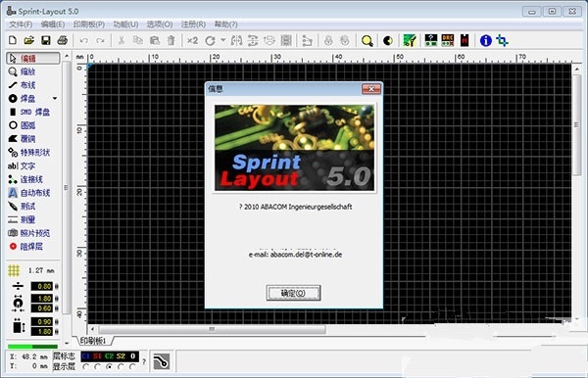Select the 布线 track tool
Viewport: 588px width, 378px height.
(x=23, y=85)
